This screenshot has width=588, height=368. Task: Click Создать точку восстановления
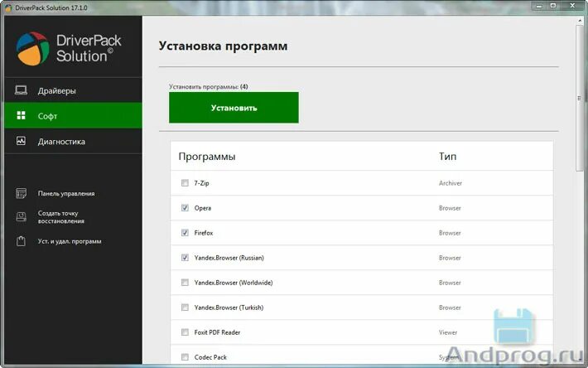point(60,217)
